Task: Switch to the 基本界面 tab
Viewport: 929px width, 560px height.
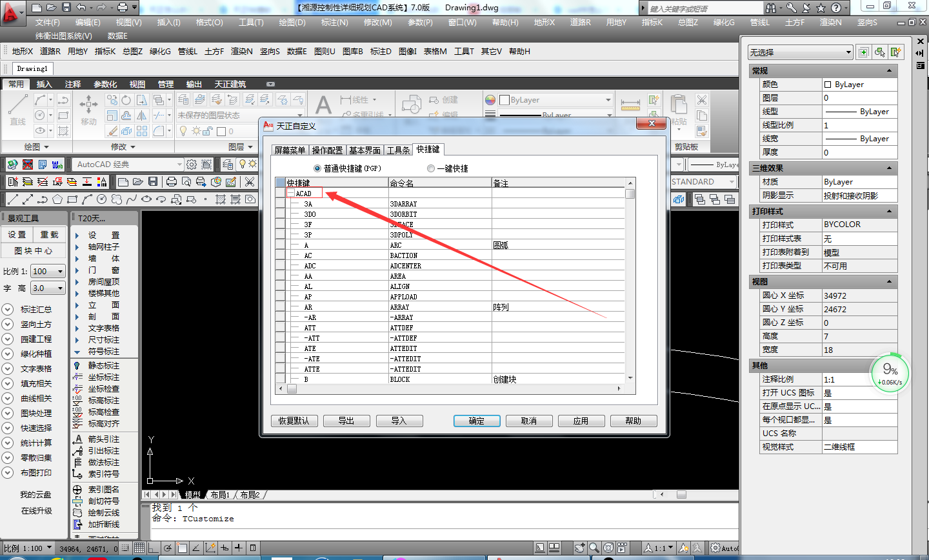Action: pos(365,150)
